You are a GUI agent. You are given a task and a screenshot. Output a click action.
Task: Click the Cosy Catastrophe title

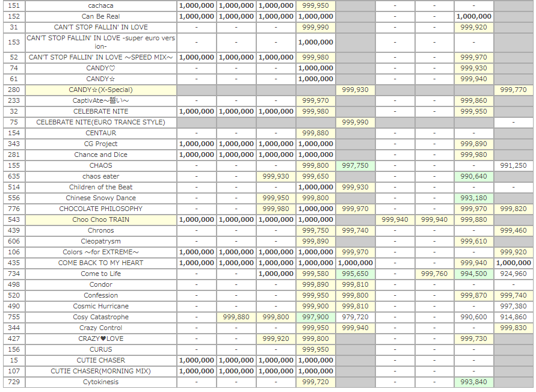(x=101, y=317)
